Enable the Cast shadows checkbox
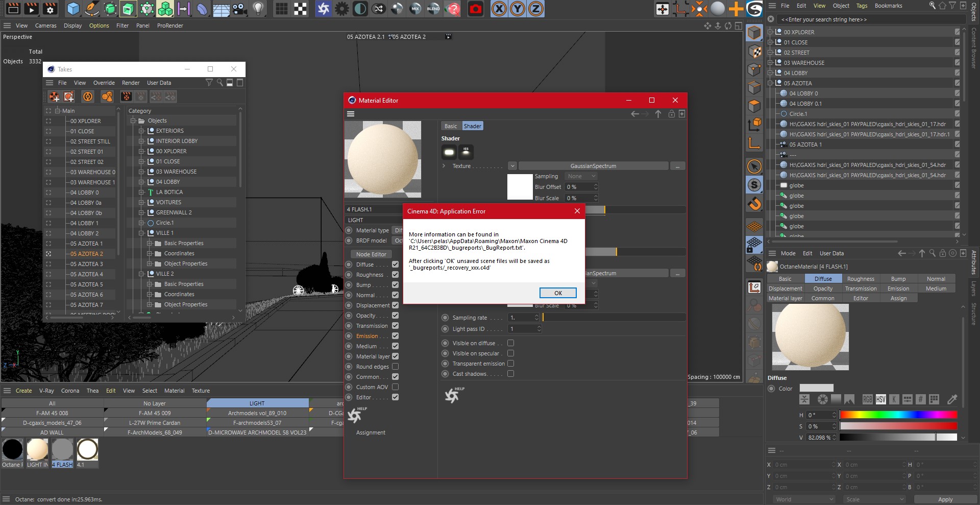The height and width of the screenshot is (505, 980). pos(510,374)
